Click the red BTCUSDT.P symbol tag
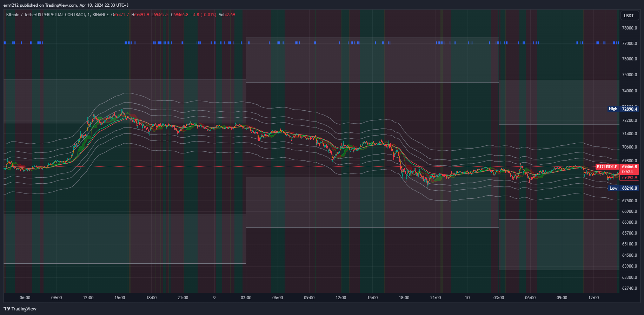644x315 pixels. 607,167
